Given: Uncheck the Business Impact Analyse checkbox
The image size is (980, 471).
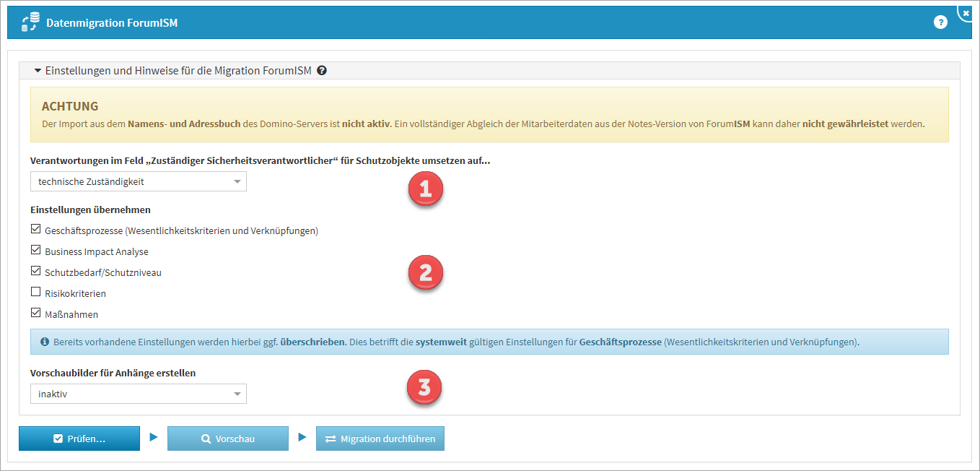Looking at the screenshot, I should tap(35, 251).
